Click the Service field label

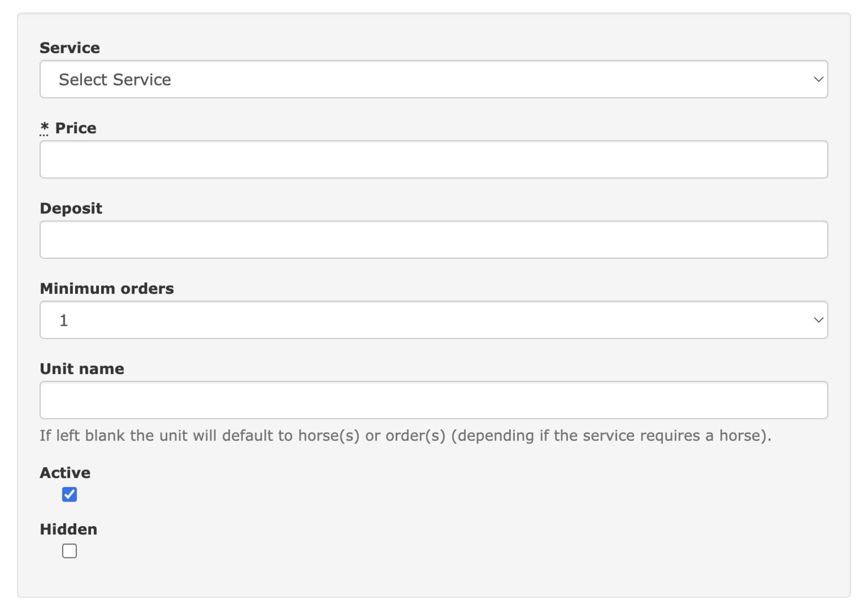click(70, 48)
